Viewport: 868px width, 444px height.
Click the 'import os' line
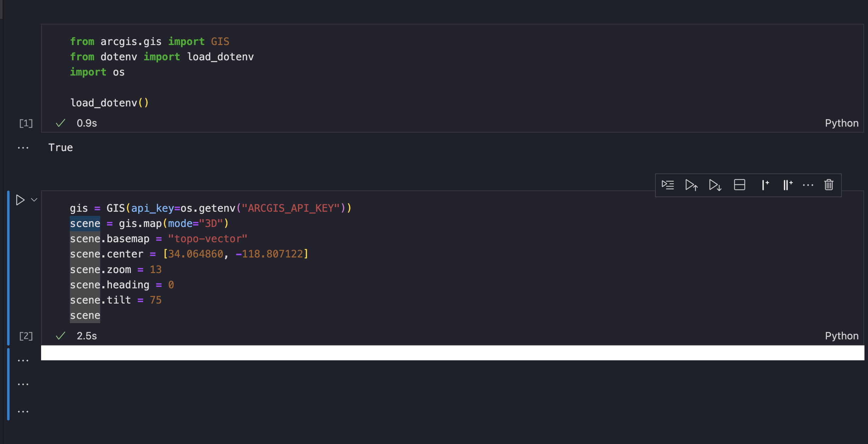(x=97, y=72)
